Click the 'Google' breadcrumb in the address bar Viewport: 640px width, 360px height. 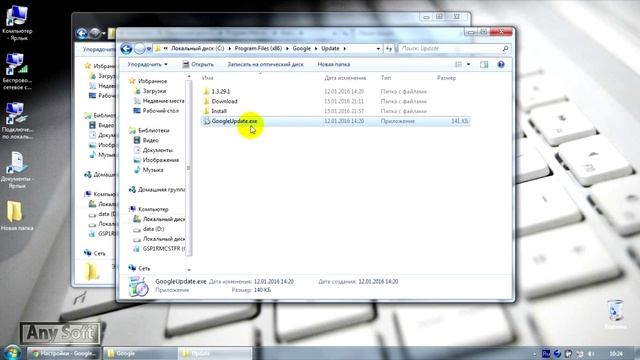click(302, 48)
